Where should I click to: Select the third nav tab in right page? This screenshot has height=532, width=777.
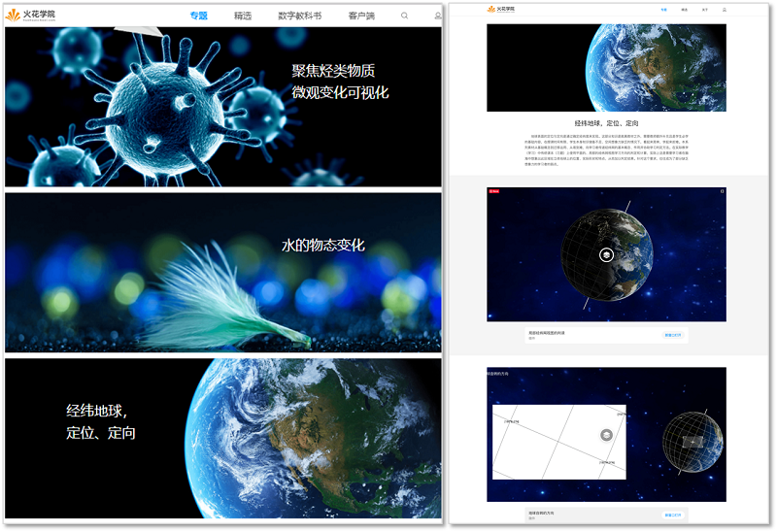[x=705, y=10]
